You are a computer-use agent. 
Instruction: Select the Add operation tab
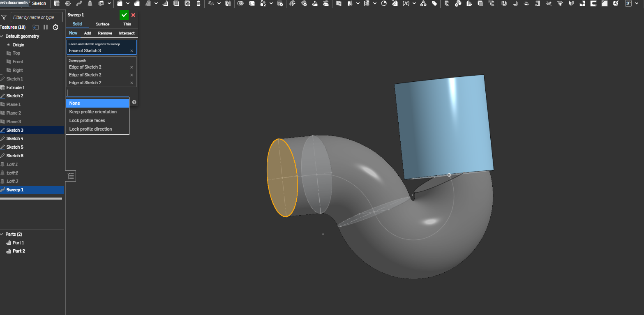[x=88, y=33]
